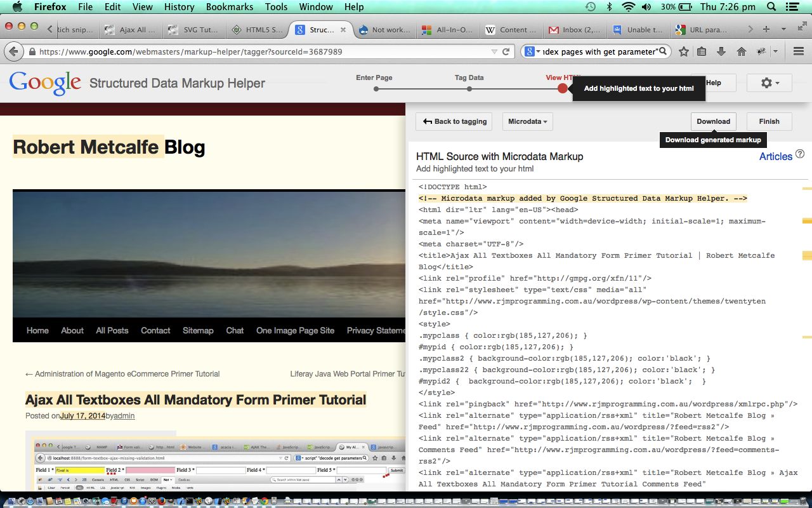Reload the current page
Viewport: 812px width, 508px height.
(506, 51)
